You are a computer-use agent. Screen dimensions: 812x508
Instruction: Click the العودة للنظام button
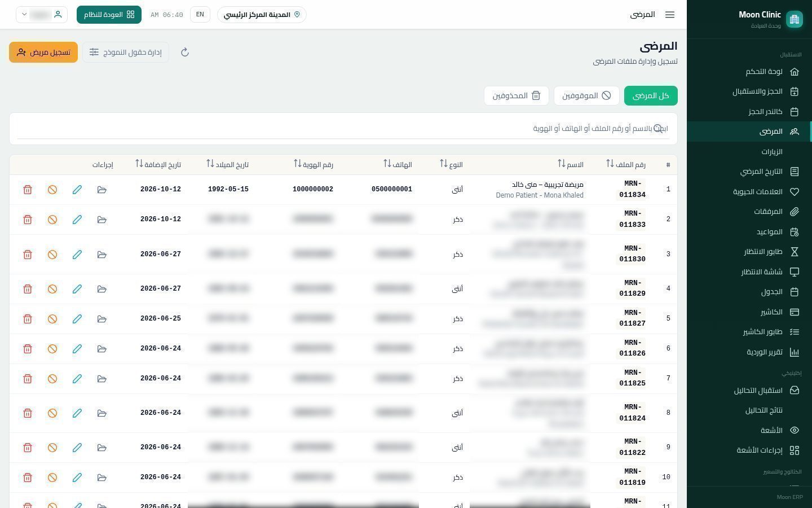pos(109,15)
